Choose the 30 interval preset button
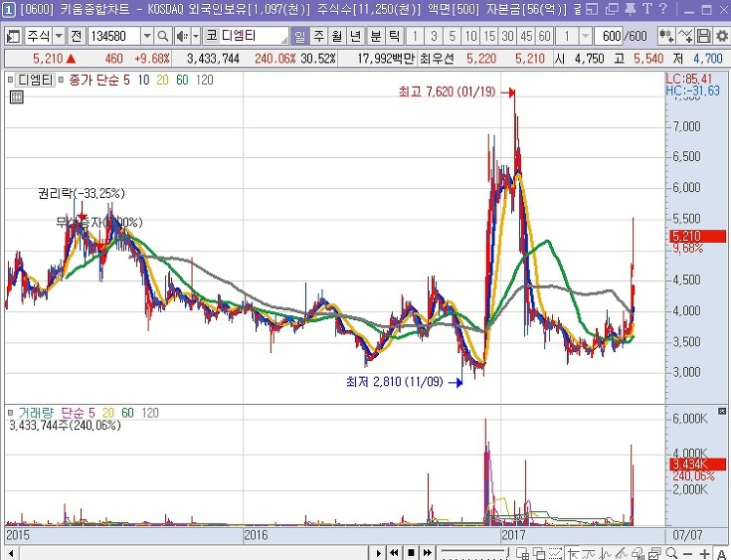The height and width of the screenshot is (560, 731). 507,36
